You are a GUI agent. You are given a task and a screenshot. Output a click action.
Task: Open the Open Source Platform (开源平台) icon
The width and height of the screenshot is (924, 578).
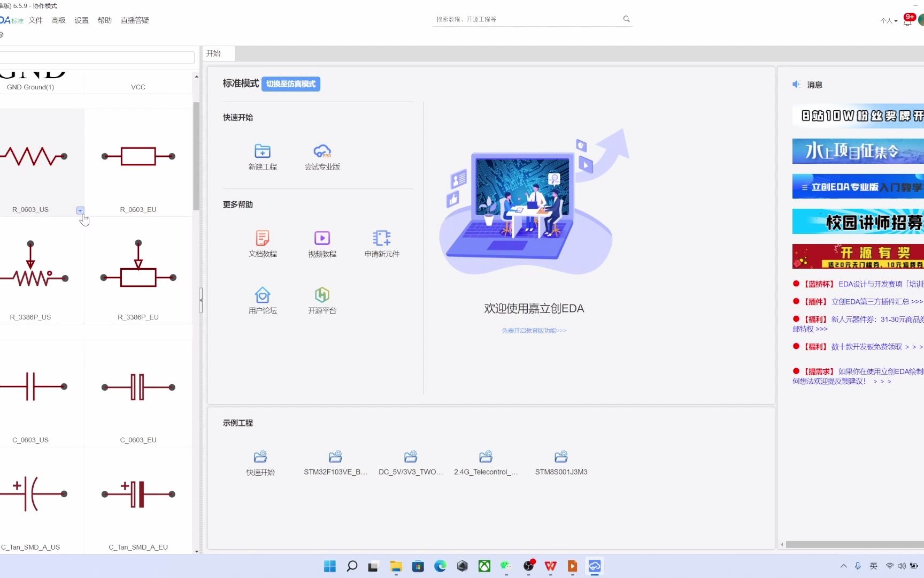pyautogui.click(x=322, y=295)
